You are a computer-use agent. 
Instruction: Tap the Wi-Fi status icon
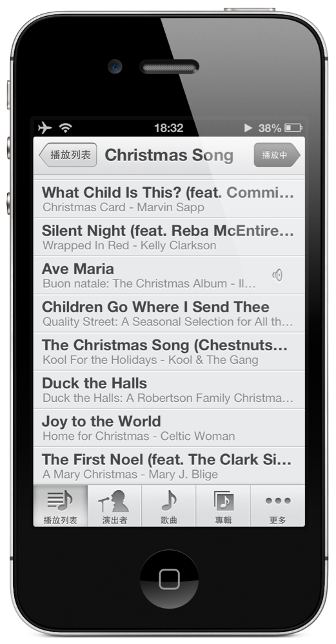click(65, 128)
